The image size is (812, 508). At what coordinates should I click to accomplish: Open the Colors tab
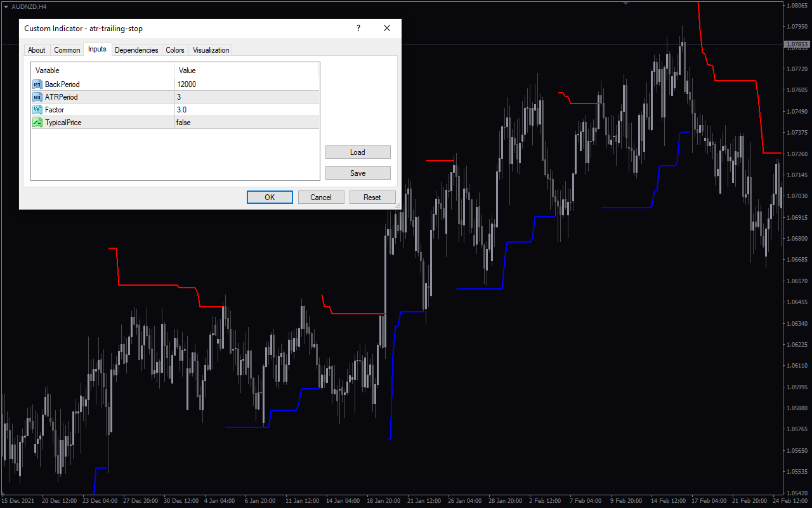click(175, 50)
